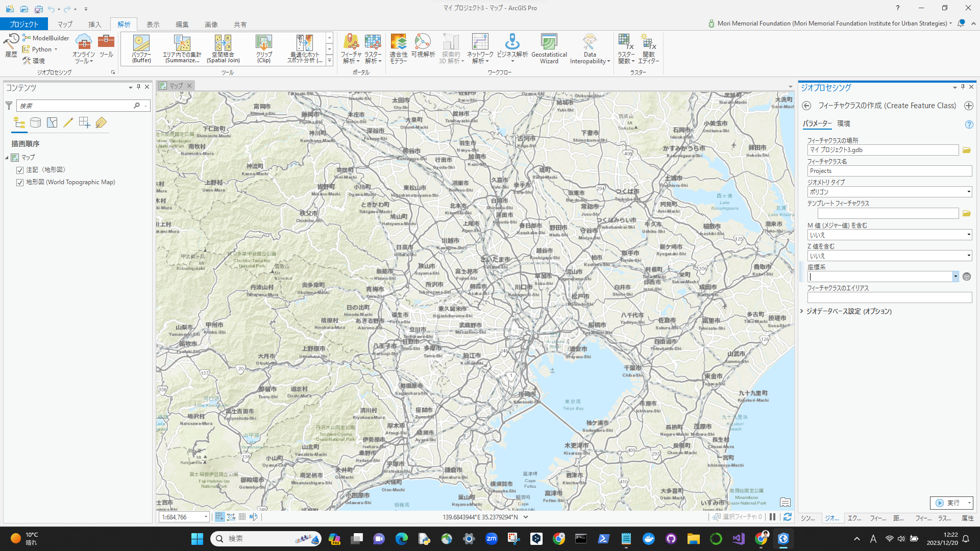980x551 pixels.
Task: Pause map drawing in status bar
Action: (772, 517)
